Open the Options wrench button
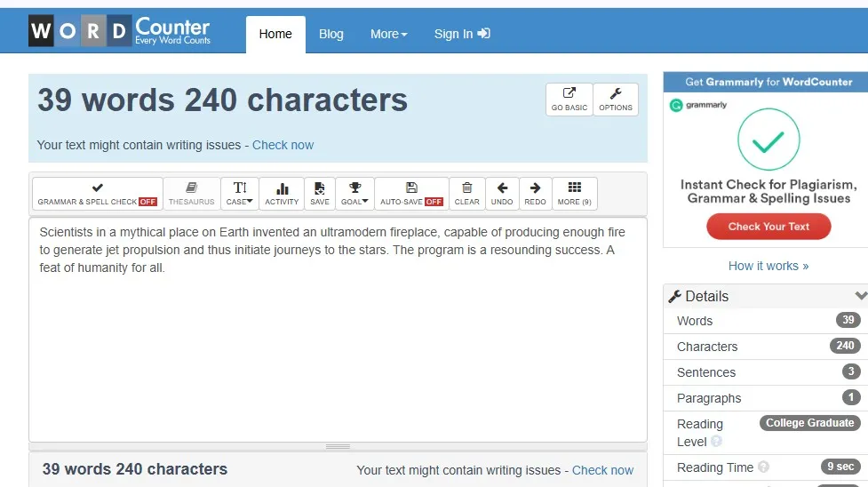 [x=616, y=100]
